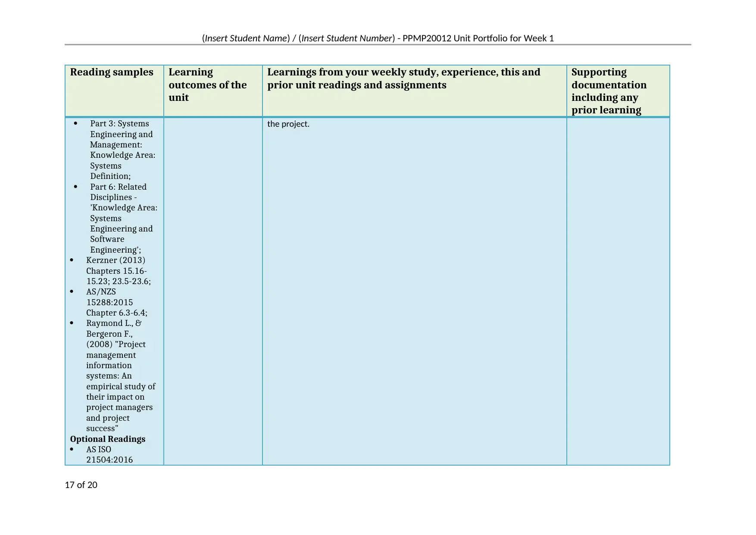This screenshot has height=535, width=756.
Task: Click the 'Optional Readings' bold heading
Action: click(108, 439)
